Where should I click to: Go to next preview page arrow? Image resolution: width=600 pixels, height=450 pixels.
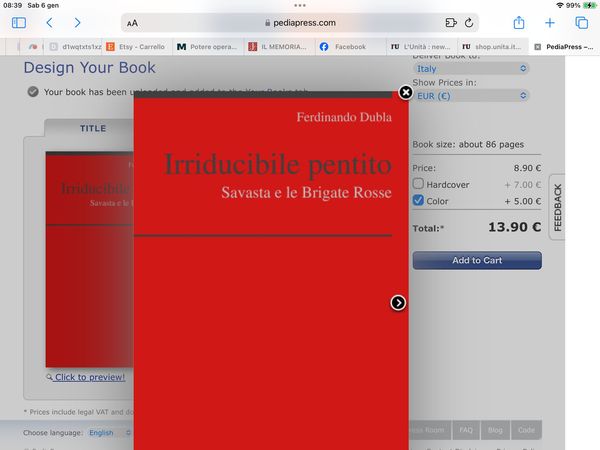398,303
